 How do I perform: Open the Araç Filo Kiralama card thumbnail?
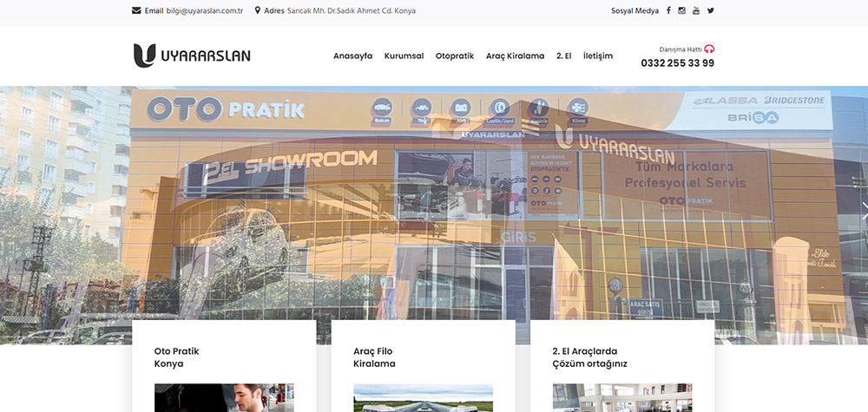(423, 397)
